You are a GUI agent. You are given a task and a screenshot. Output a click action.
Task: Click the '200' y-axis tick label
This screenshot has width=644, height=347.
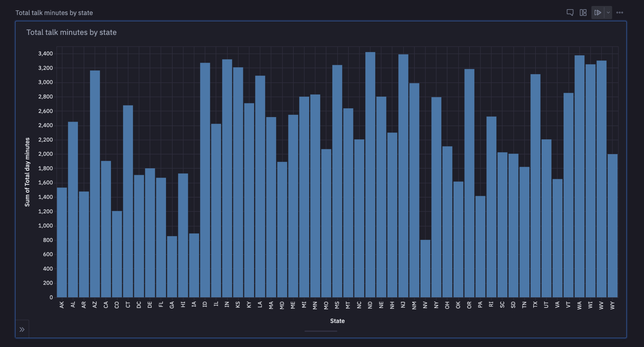[x=48, y=283]
